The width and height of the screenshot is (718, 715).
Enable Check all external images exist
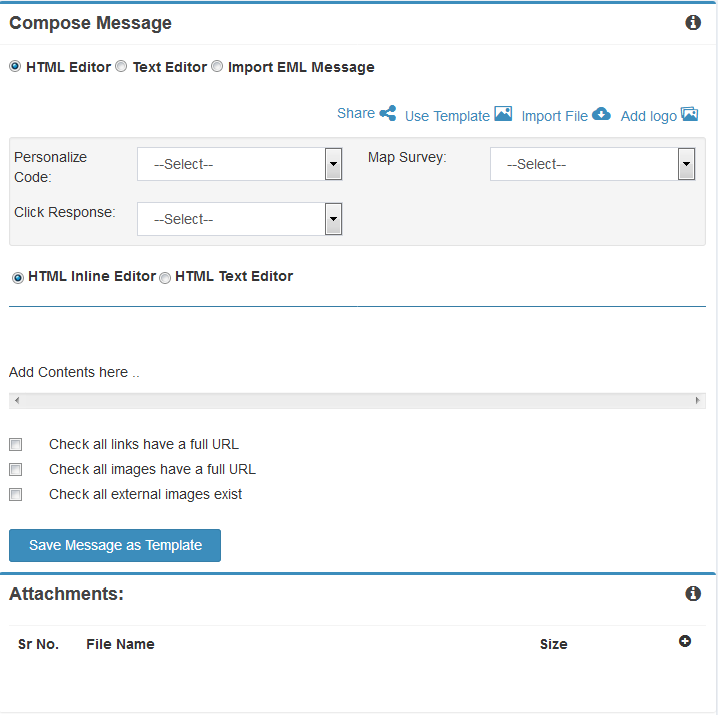(x=15, y=494)
